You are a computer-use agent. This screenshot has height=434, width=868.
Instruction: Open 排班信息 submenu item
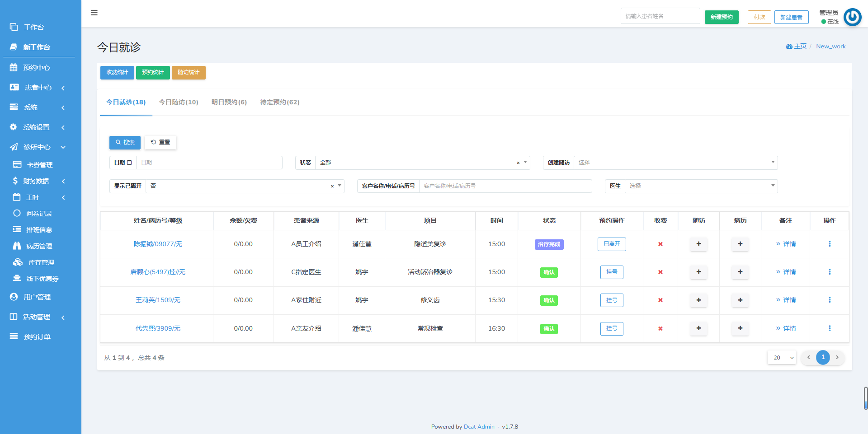(x=41, y=230)
